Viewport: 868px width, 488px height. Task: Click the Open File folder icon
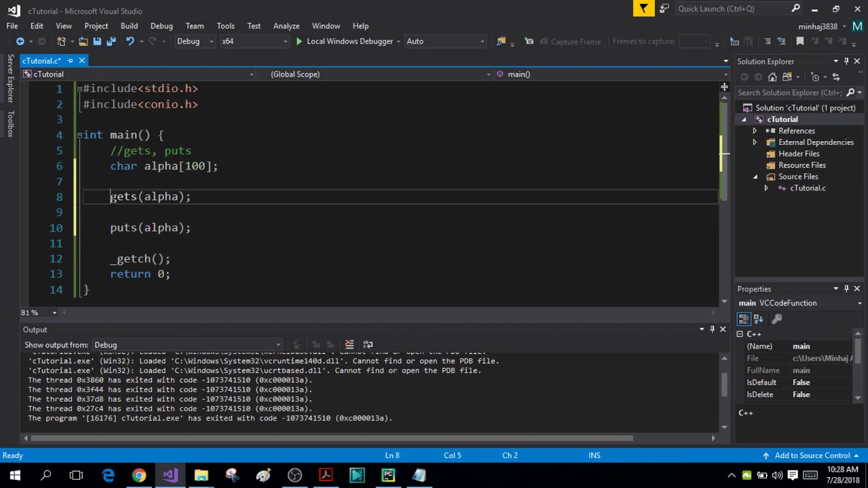(x=83, y=41)
